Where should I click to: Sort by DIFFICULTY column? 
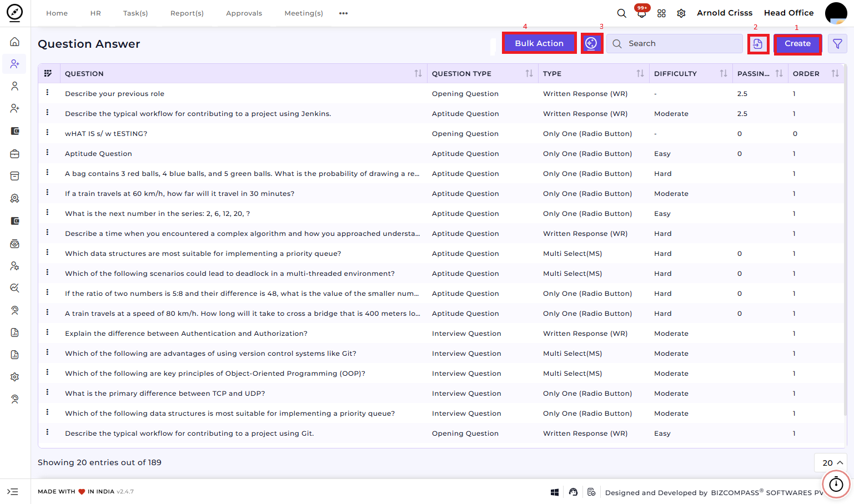pos(723,73)
